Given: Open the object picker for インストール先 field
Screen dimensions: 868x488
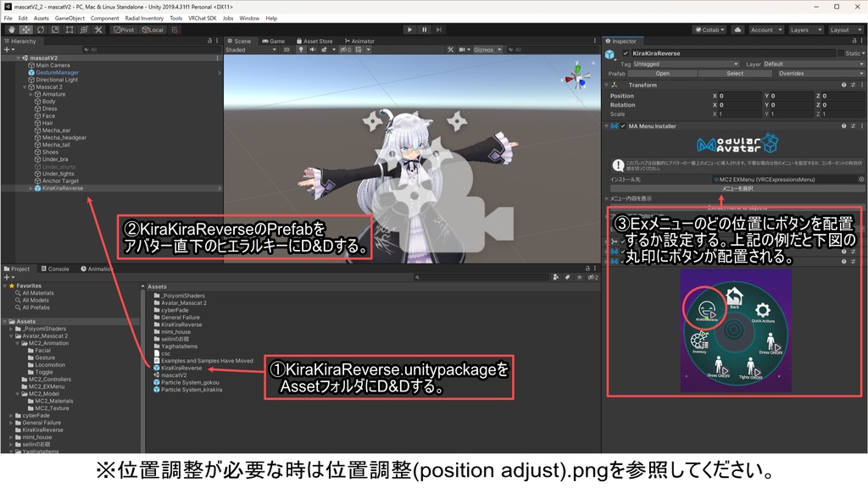Looking at the screenshot, I should pyautogui.click(x=860, y=180).
